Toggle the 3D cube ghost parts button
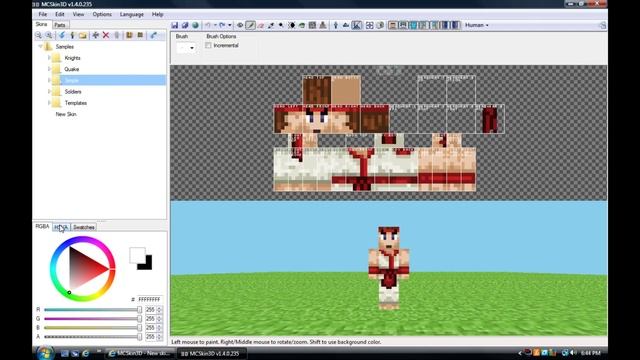 [x=380, y=25]
